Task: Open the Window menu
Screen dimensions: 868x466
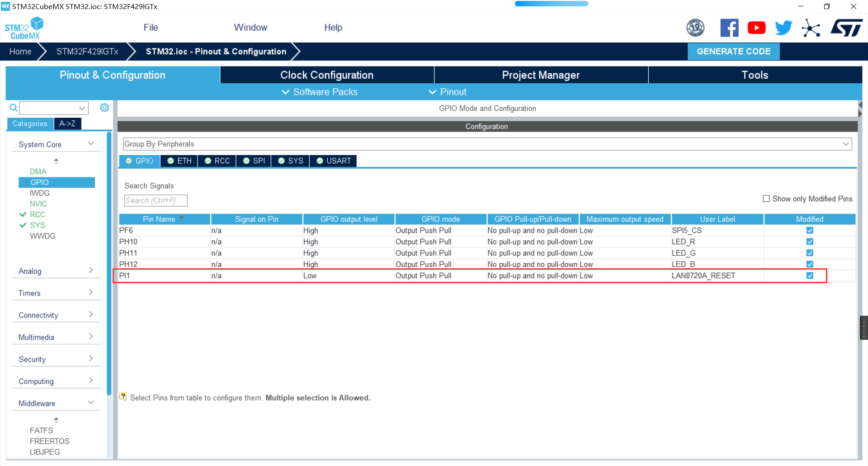Action: (250, 28)
